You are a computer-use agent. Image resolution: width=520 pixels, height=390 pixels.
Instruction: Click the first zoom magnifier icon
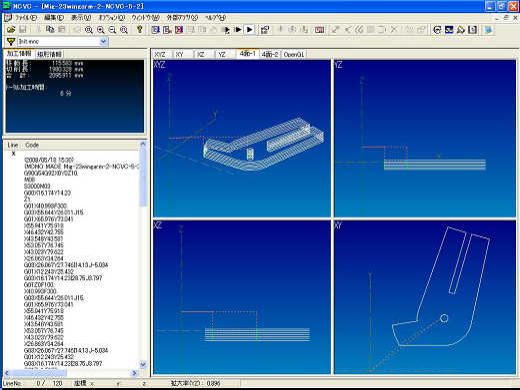(x=88, y=30)
